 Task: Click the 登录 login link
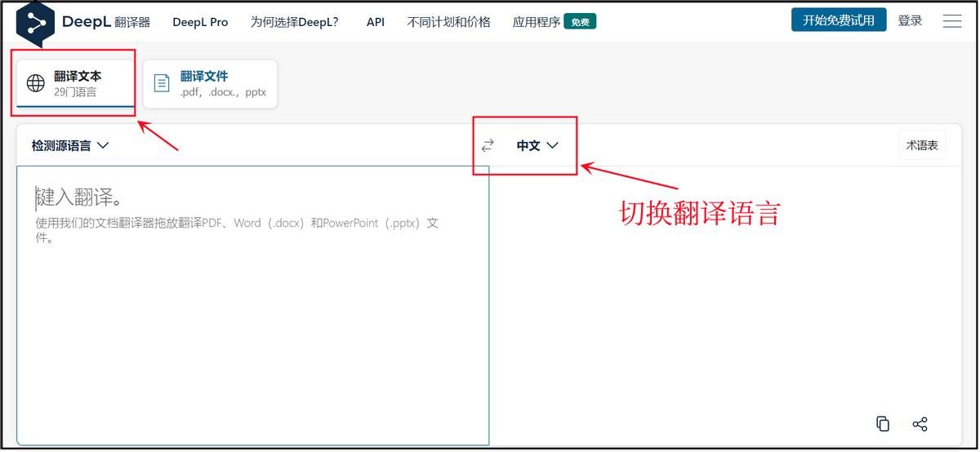pos(910,20)
